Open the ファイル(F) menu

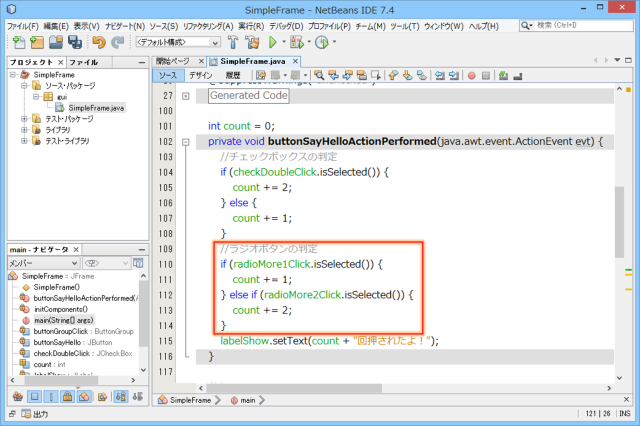(23, 26)
